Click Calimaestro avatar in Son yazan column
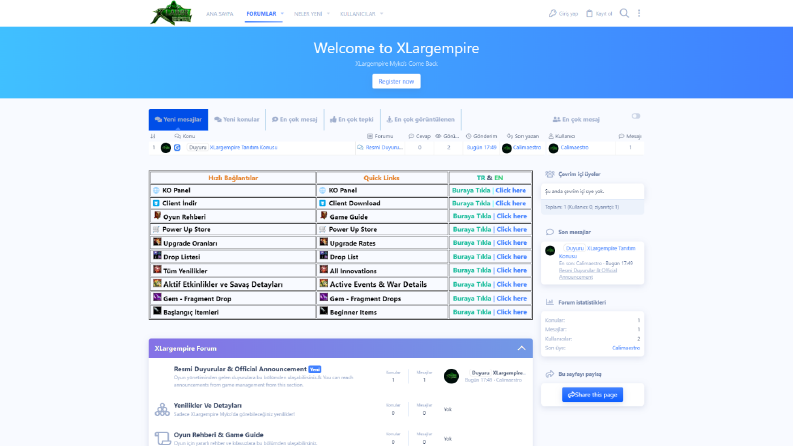This screenshot has height=446, width=793. pyautogui.click(x=507, y=148)
